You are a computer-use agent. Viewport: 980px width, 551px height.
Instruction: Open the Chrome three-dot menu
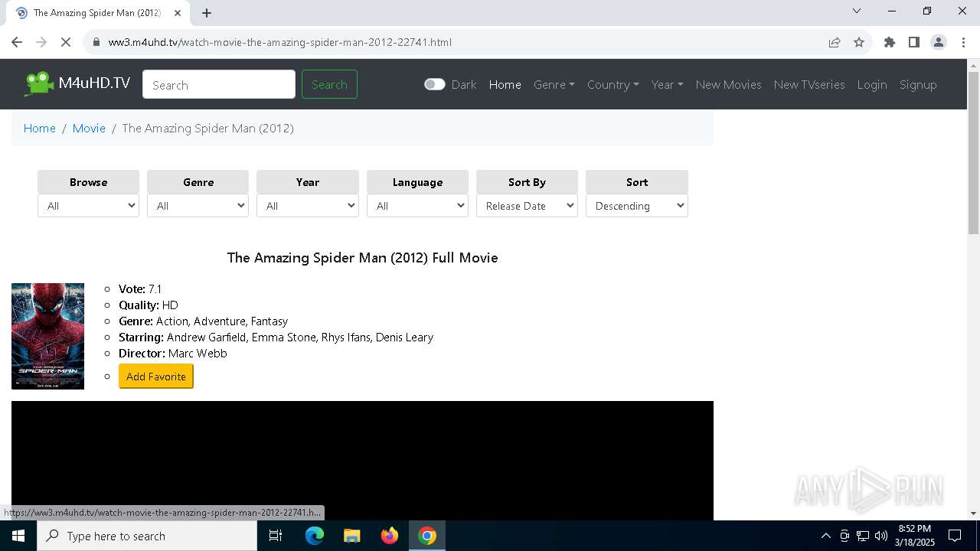pyautogui.click(x=963, y=42)
